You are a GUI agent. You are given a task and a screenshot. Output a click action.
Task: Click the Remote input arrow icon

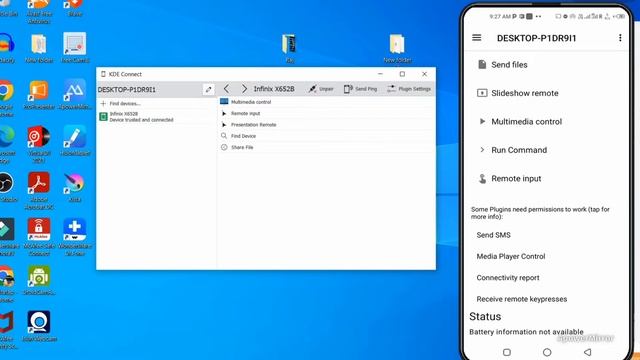tap(224, 113)
